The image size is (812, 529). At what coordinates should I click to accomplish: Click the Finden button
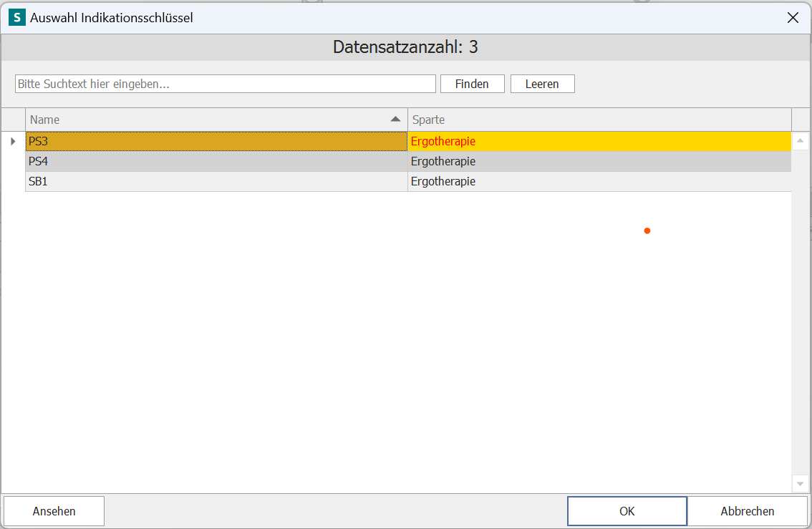point(473,84)
